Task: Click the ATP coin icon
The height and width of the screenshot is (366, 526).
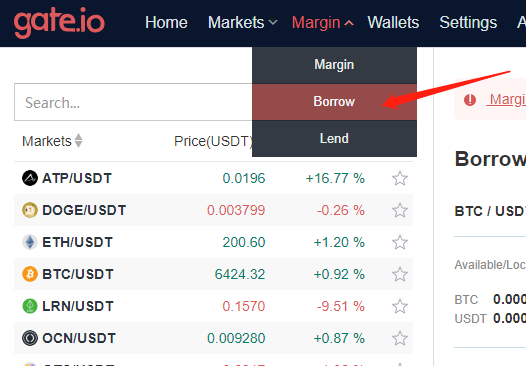Action: 30,178
